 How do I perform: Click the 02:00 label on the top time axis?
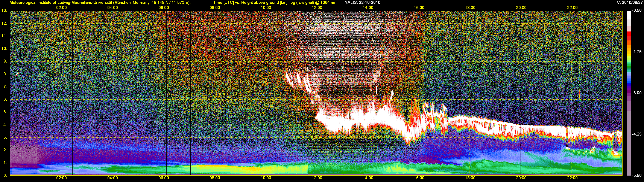(x=61, y=7)
